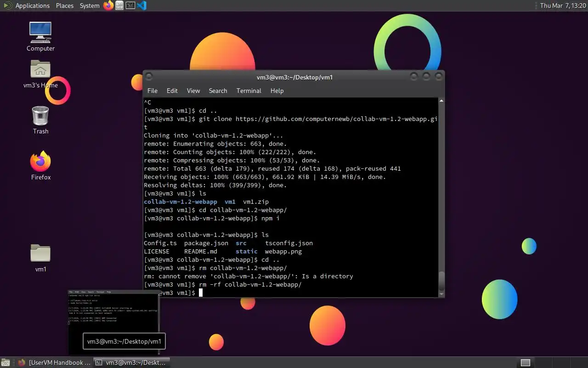Open the Trash desktop icon
The height and width of the screenshot is (368, 588).
click(40, 120)
